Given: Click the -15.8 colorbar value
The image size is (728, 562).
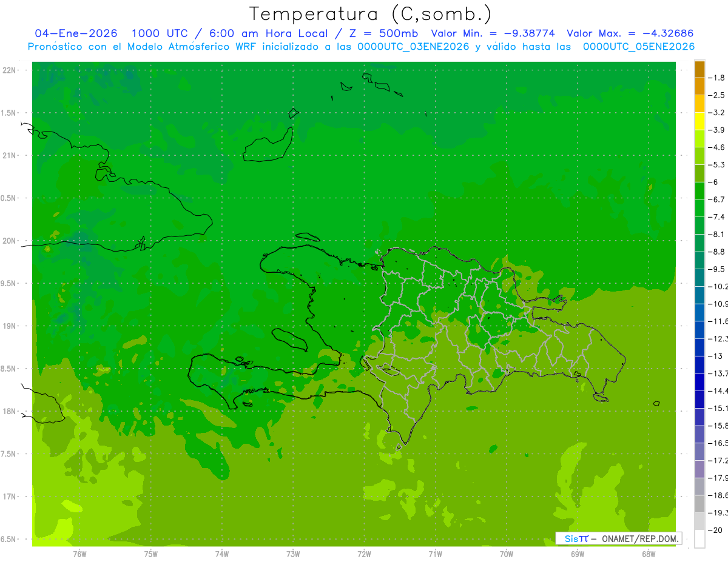Looking at the screenshot, I should tap(719, 426).
